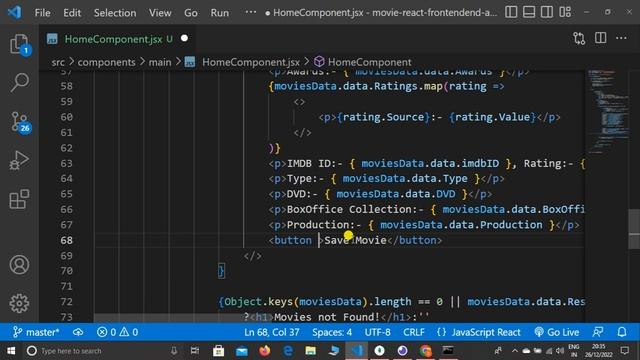This screenshot has height=360, width=640.
Task: Change end of line sequence CRLF
Action: (413, 332)
